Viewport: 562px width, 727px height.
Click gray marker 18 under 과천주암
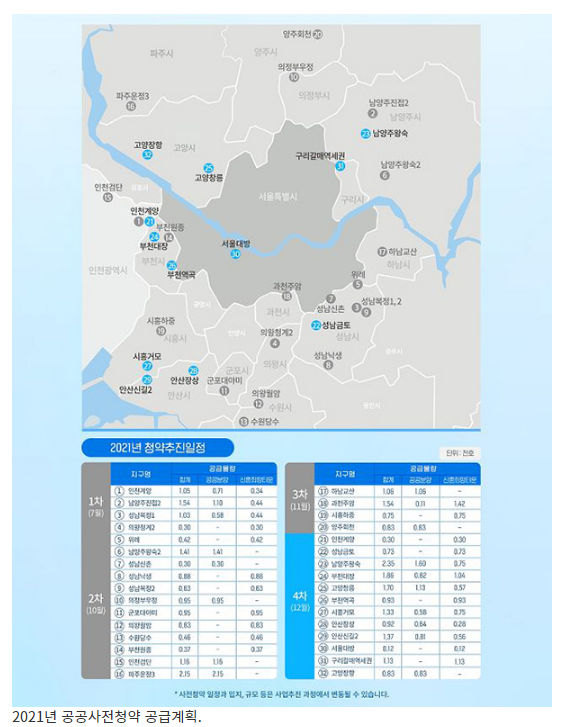[x=287, y=296]
